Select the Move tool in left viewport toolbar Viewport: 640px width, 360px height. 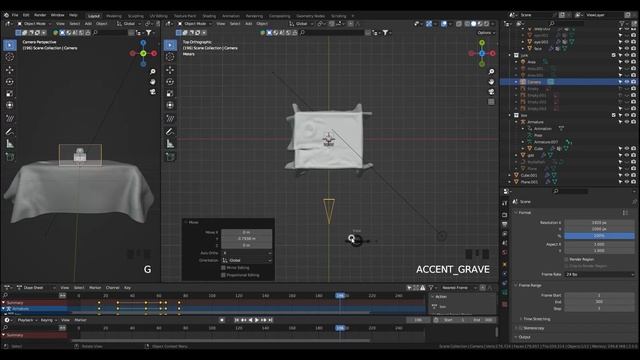10,70
